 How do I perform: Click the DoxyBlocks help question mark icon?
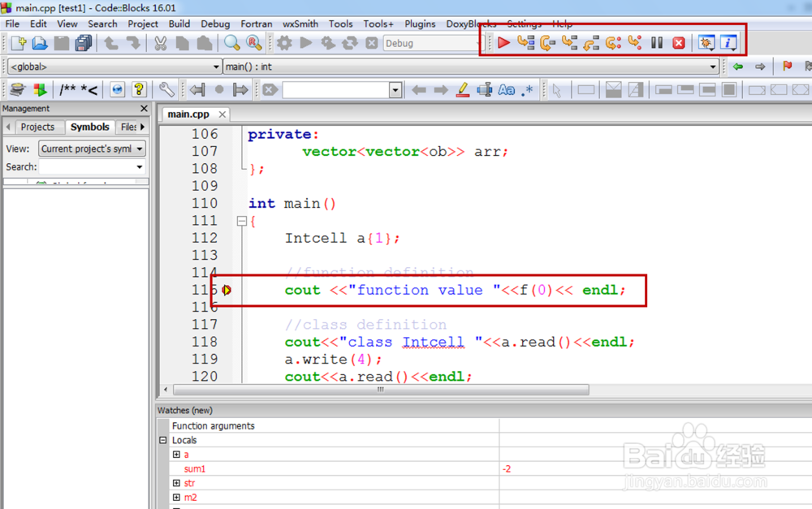[139, 89]
